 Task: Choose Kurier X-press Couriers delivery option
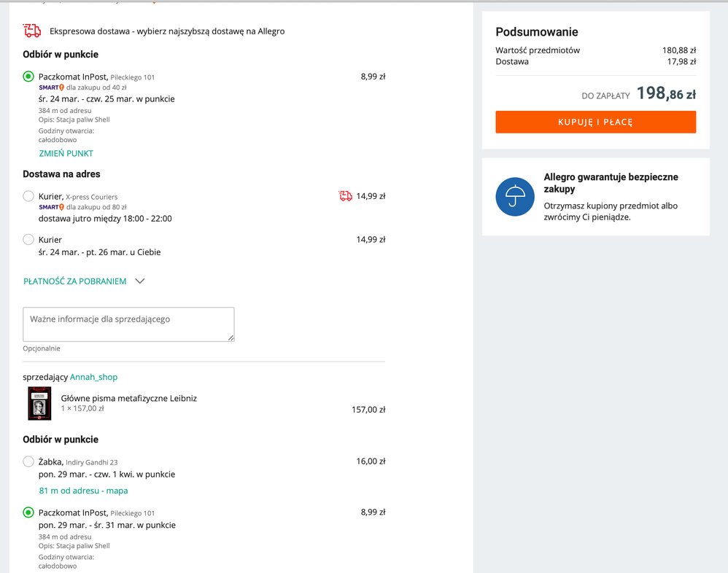[x=28, y=196]
